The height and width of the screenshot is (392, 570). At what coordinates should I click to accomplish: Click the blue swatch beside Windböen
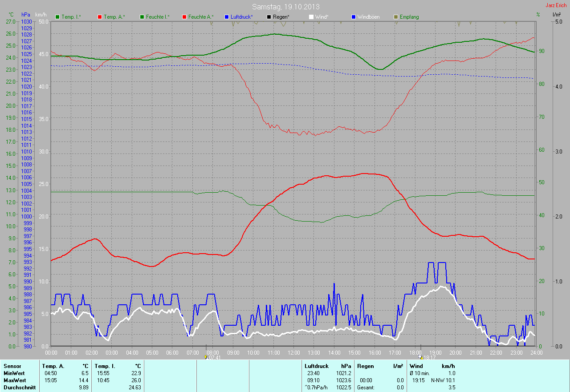point(354,17)
